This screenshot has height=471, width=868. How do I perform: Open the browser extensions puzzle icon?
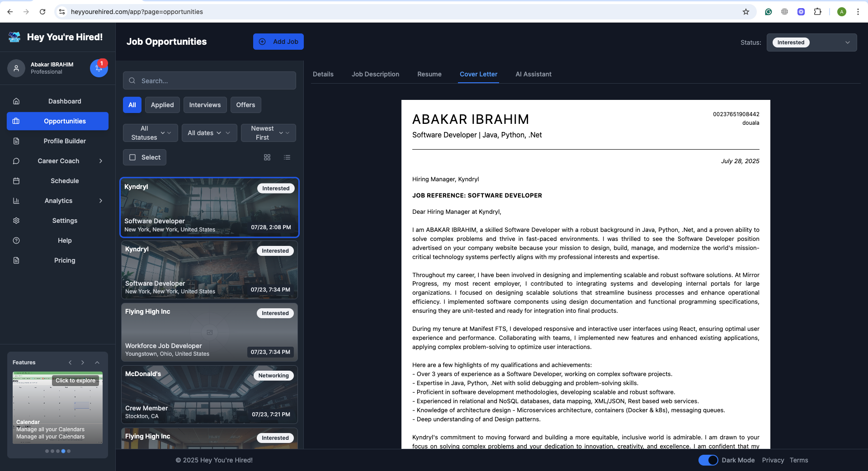tap(817, 12)
